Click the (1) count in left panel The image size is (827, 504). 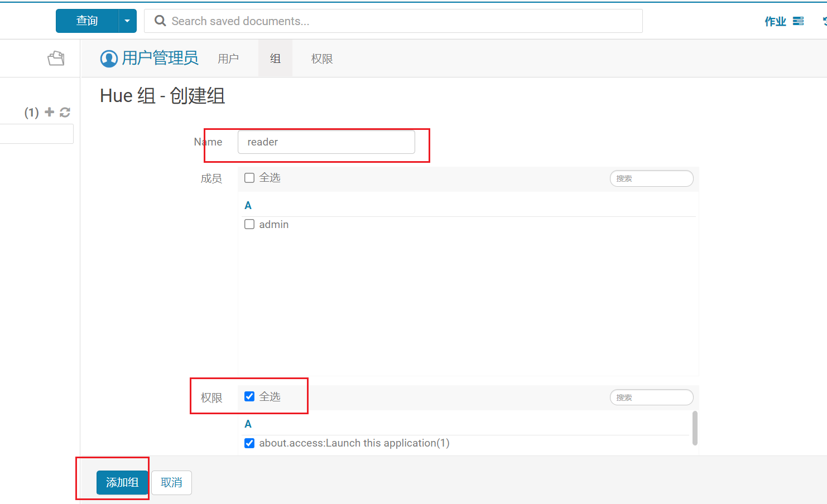32,113
